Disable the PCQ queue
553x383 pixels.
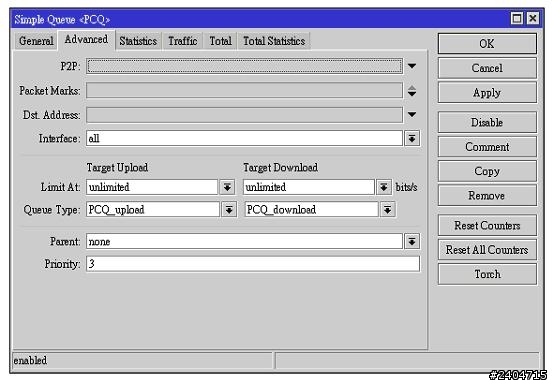coord(487,122)
